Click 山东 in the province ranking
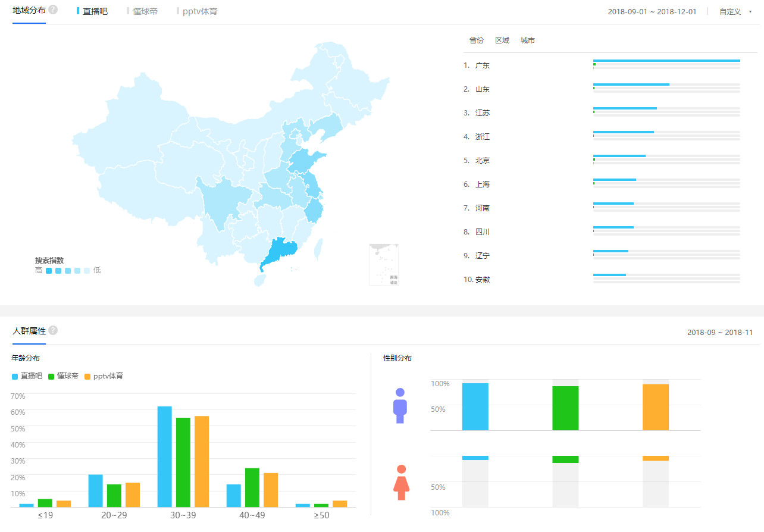 point(483,89)
